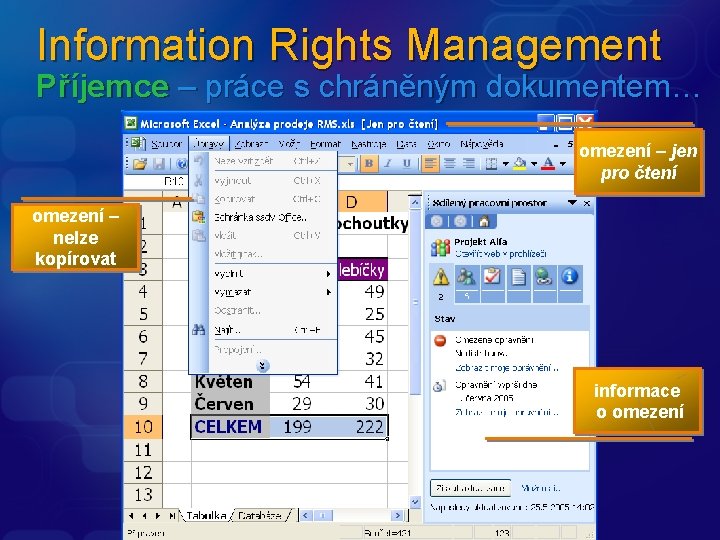Switch to the Tabulka sheet tab
The width and height of the screenshot is (720, 540).
[206, 515]
